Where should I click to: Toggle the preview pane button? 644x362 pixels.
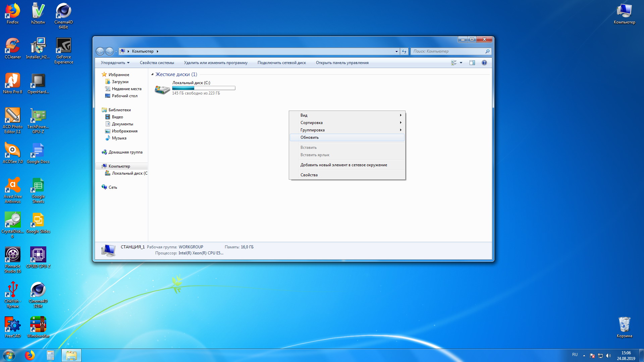pyautogui.click(x=472, y=63)
